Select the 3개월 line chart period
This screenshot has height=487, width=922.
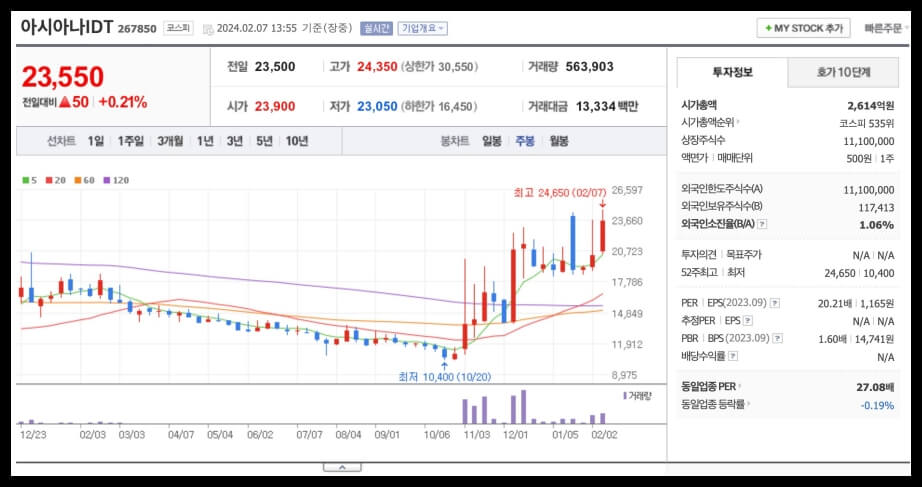point(170,141)
